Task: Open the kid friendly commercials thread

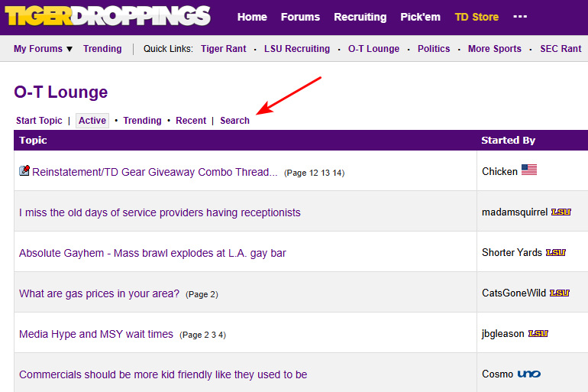Action: (163, 374)
